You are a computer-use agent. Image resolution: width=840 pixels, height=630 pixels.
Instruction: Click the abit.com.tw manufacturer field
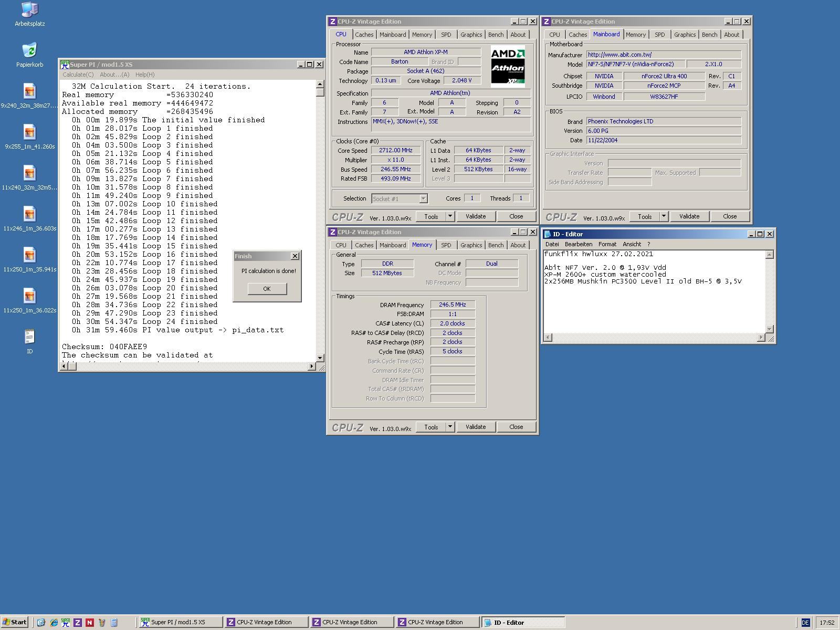pos(664,55)
